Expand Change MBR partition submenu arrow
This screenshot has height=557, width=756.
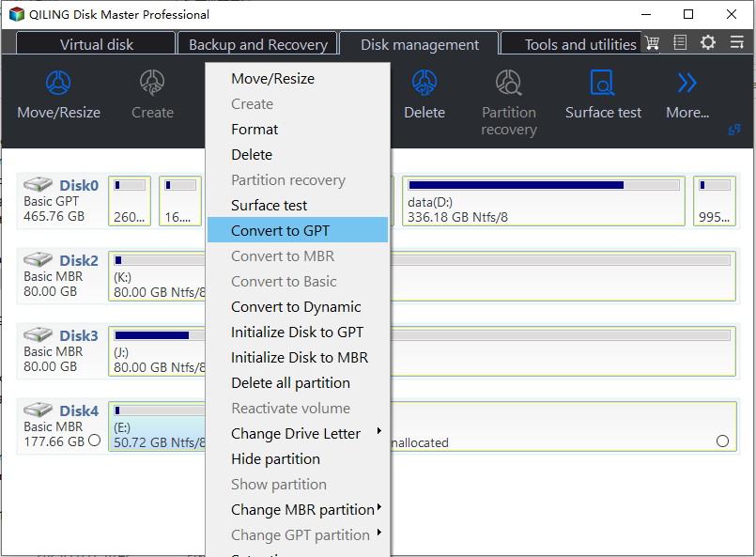click(x=379, y=507)
